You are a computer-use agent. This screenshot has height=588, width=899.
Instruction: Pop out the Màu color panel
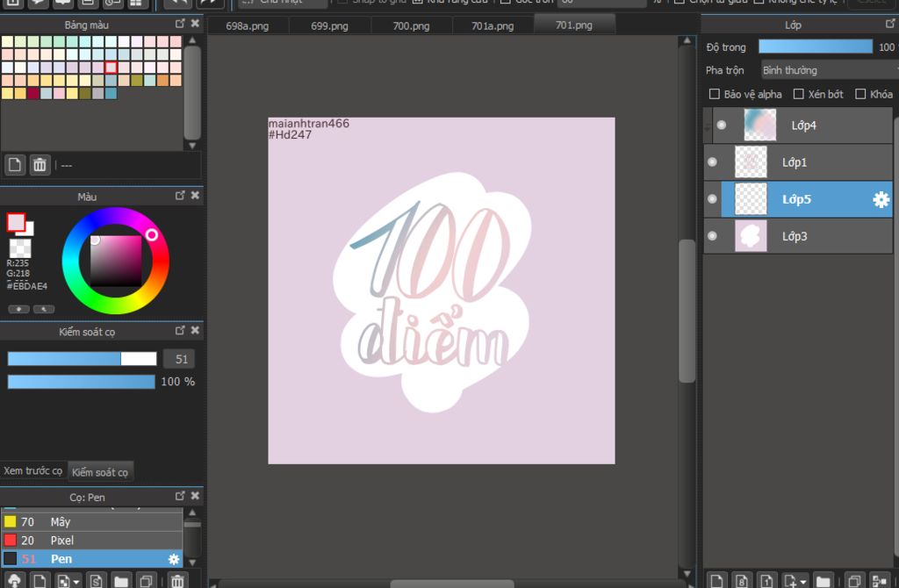[179, 196]
